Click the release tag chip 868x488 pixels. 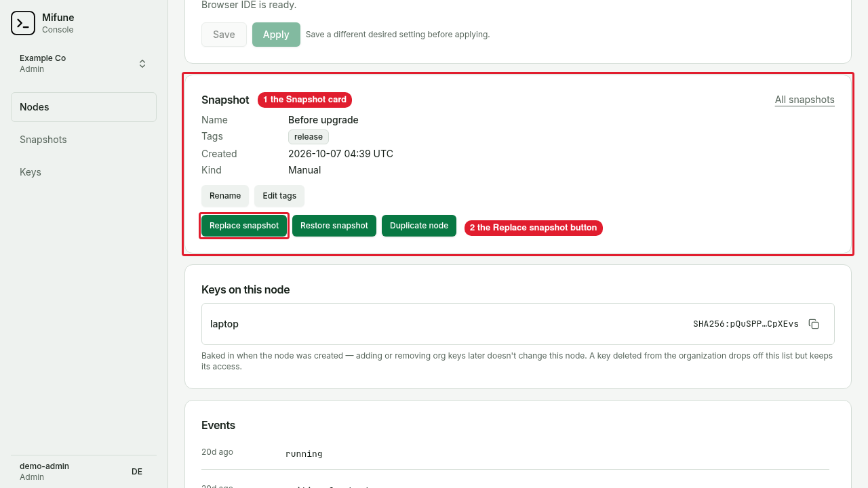click(309, 137)
